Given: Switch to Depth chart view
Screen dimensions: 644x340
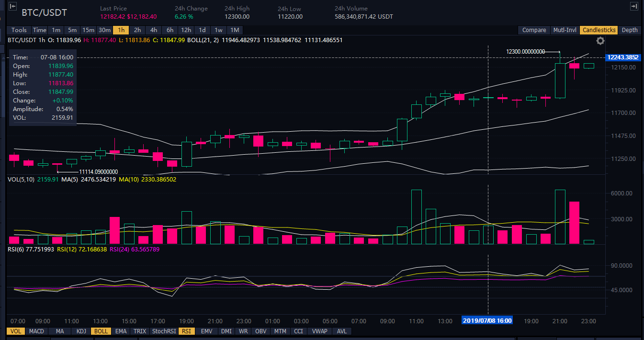Looking at the screenshot, I should point(629,30).
